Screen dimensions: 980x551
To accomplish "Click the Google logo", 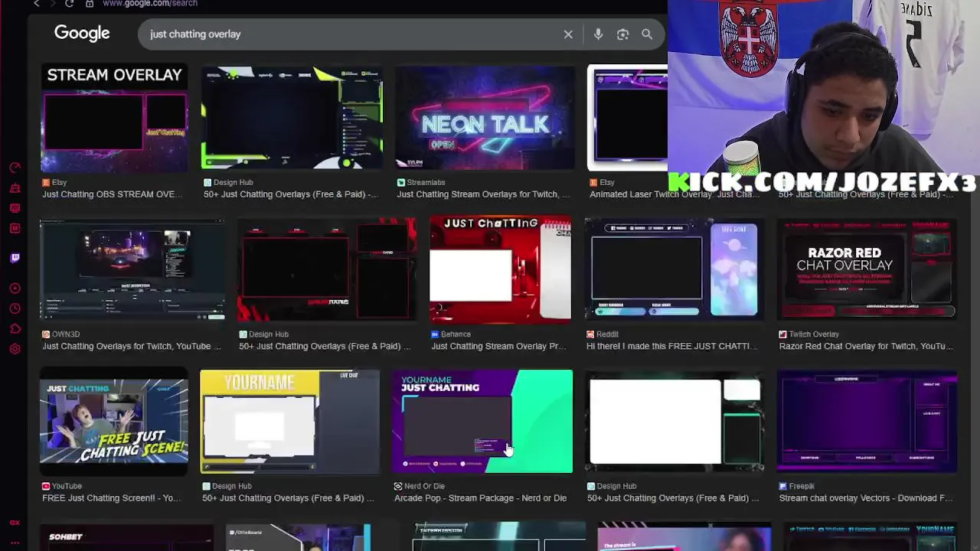I will (82, 34).
